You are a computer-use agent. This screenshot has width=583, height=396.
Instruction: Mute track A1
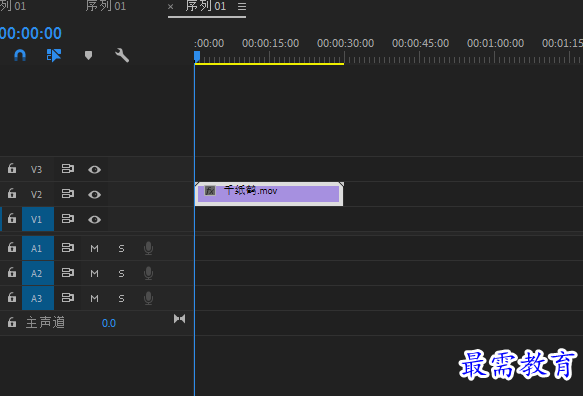coord(94,248)
